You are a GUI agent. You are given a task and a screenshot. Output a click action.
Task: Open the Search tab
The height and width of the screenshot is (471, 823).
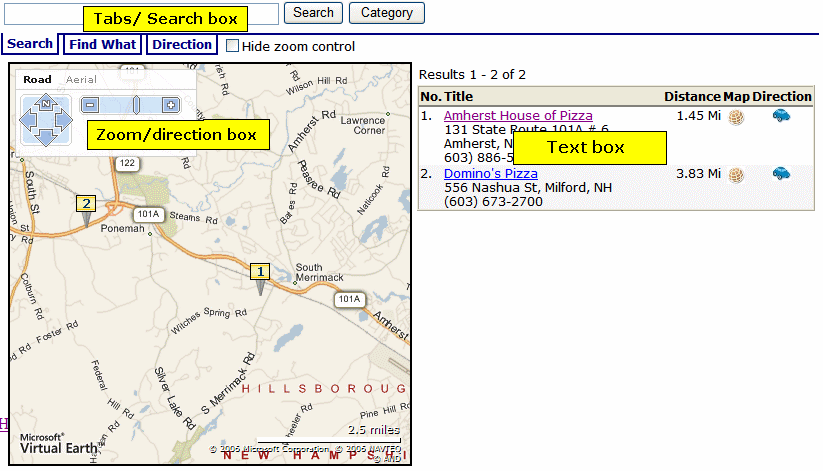tap(30, 44)
